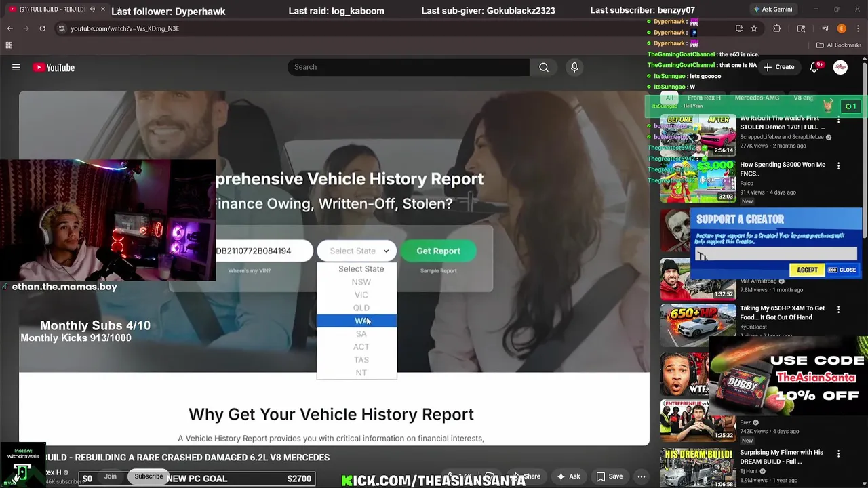Open the Chrome apps grid icon
The height and width of the screenshot is (488, 868).
point(9,45)
